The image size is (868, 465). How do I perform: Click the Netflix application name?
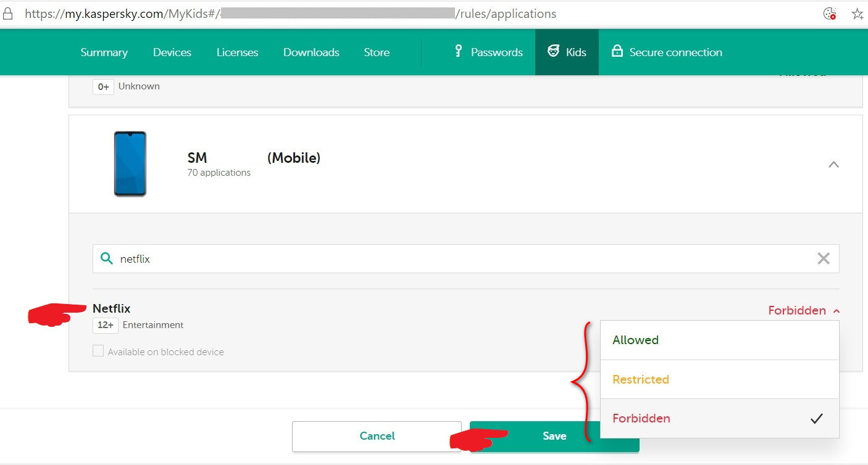point(112,308)
